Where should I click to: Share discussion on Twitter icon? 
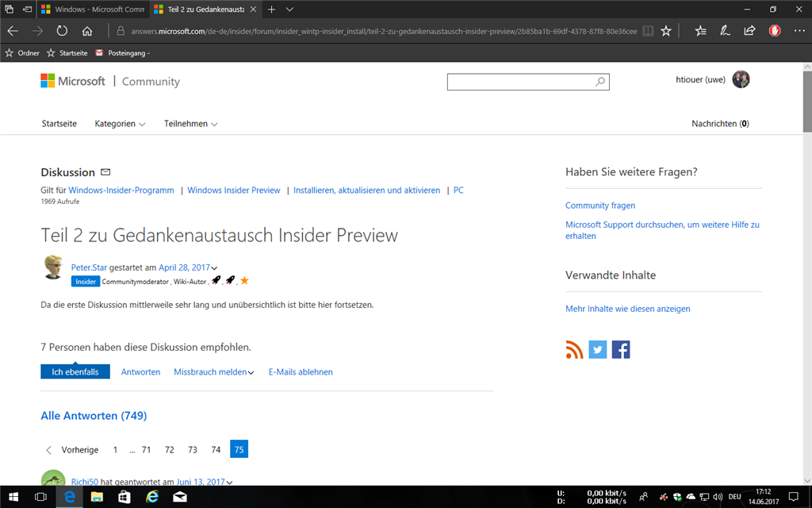(x=598, y=350)
